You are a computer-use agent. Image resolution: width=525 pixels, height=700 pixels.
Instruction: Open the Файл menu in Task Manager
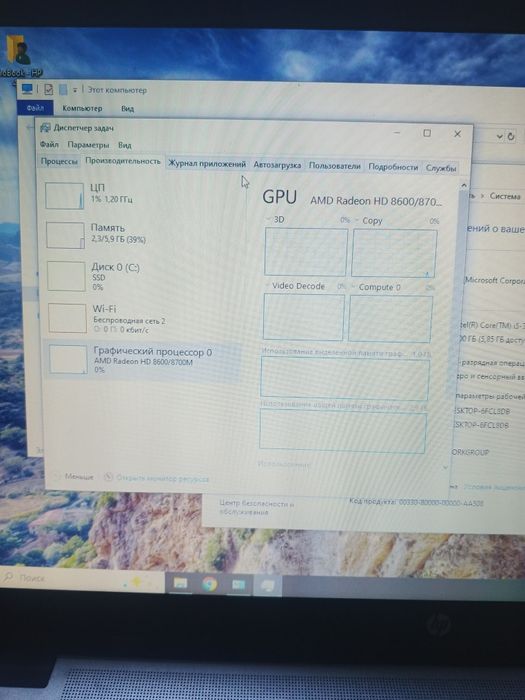pos(49,145)
